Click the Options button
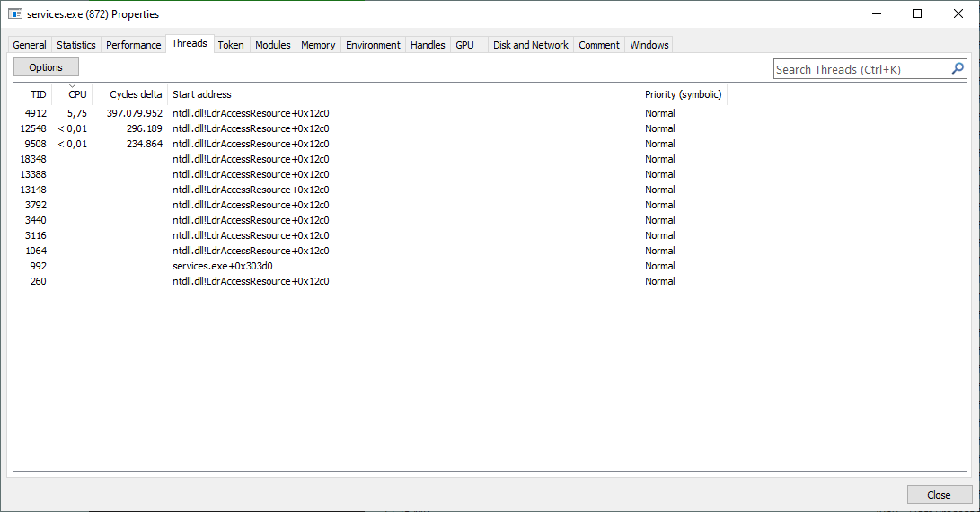The image size is (980, 512). point(46,66)
